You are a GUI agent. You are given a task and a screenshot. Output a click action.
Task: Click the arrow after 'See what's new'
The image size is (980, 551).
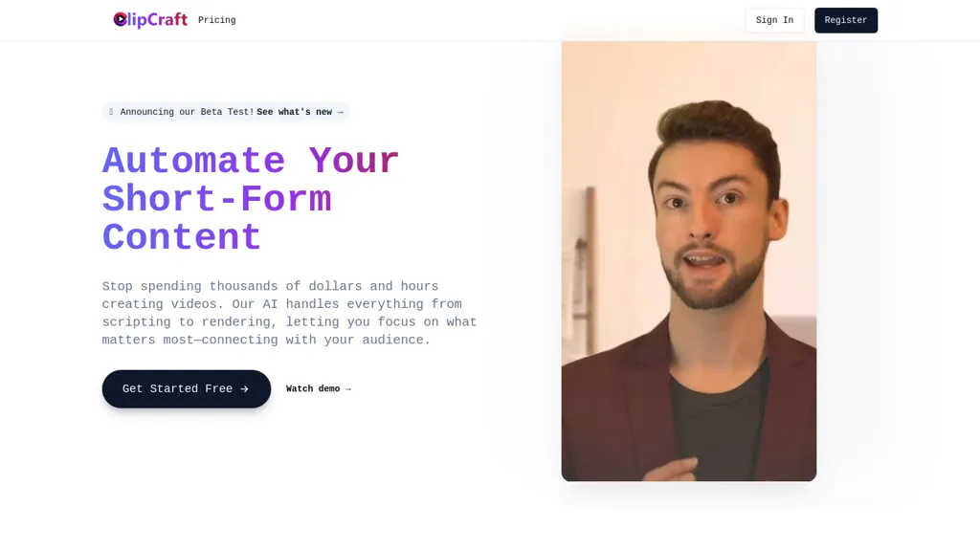[x=340, y=112]
